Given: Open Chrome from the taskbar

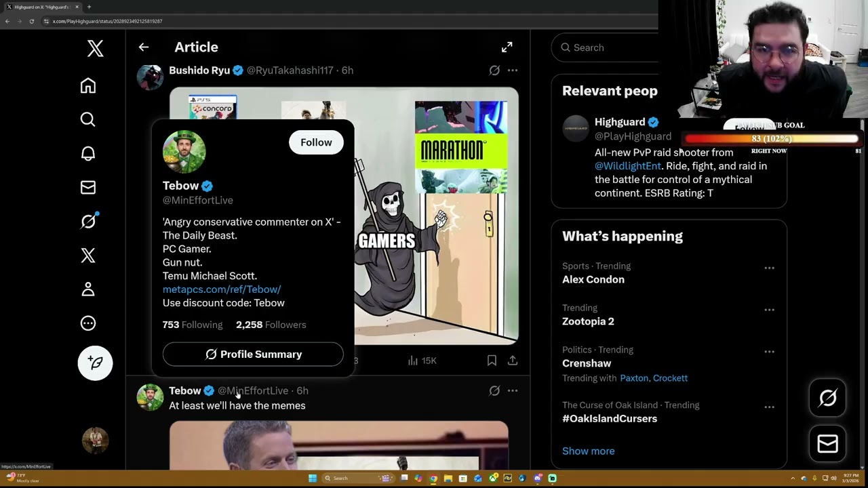Looking at the screenshot, I should (x=433, y=478).
